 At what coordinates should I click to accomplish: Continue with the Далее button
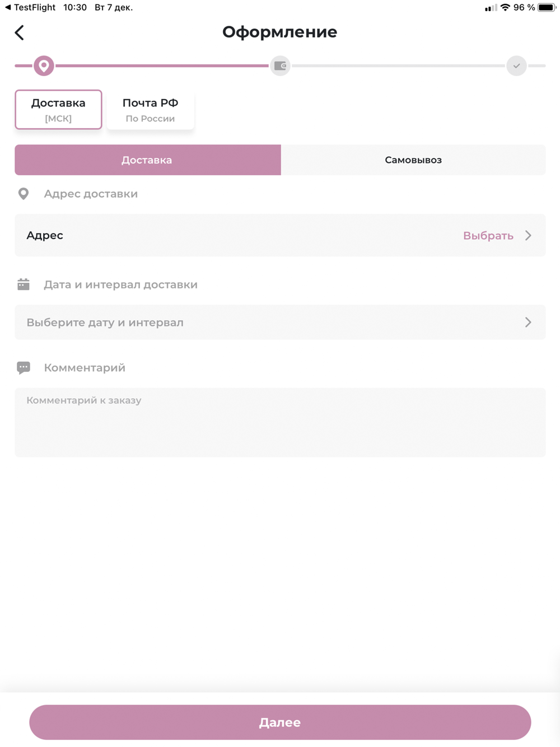tap(280, 722)
